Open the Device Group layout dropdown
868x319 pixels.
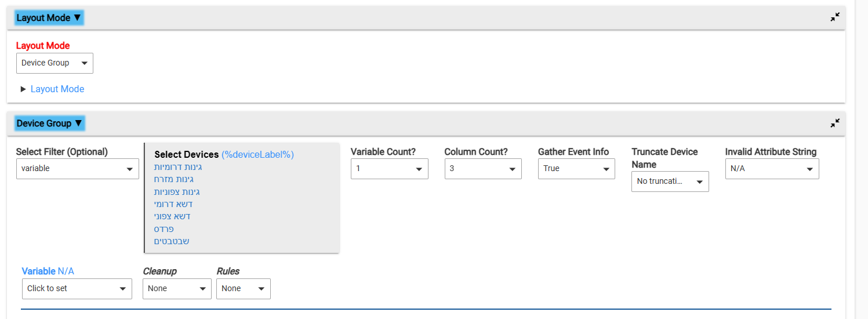(x=55, y=63)
